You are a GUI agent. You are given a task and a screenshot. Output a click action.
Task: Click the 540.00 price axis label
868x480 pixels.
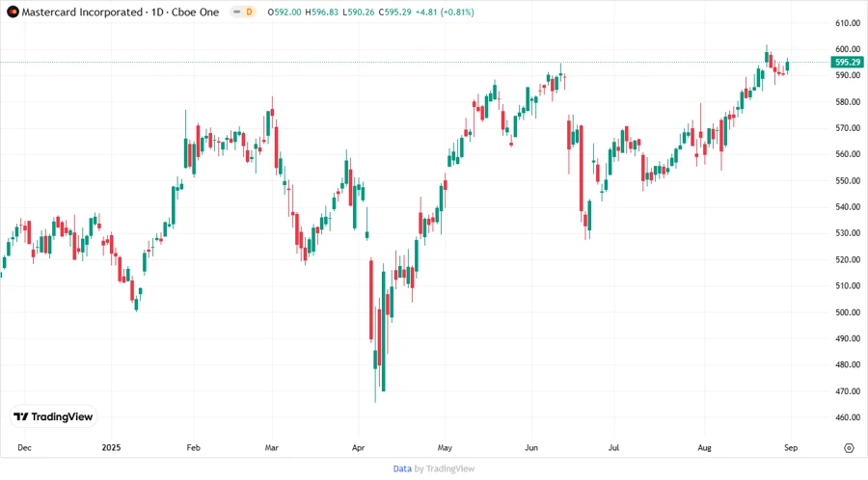[848, 207]
